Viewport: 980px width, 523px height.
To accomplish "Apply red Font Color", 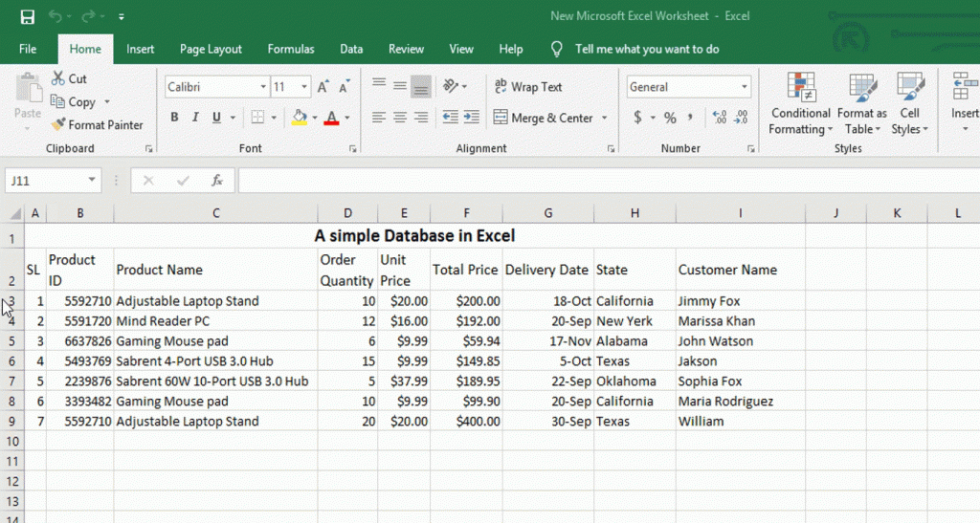I will pyautogui.click(x=332, y=118).
